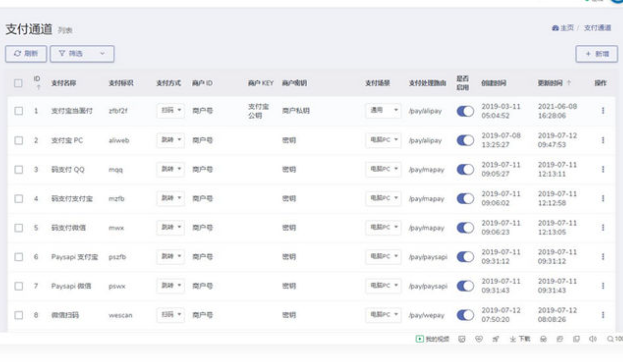The width and height of the screenshot is (623, 362).
Task: Open the three-dot menu for 支付宝 PC row
Action: (x=603, y=140)
